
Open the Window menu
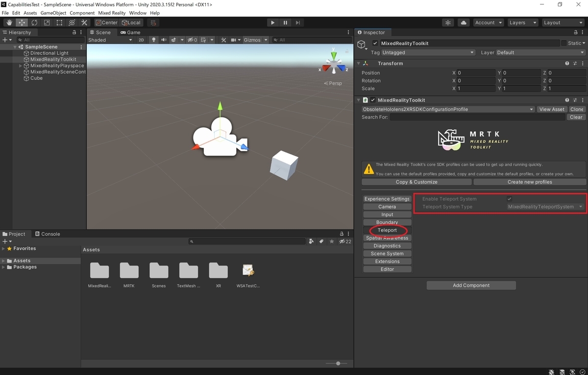(138, 13)
